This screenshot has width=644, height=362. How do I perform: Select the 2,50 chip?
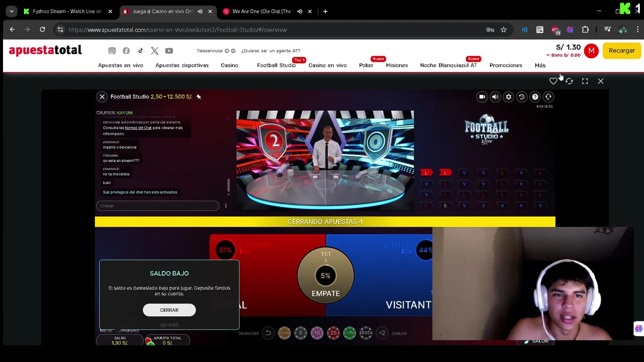click(x=285, y=333)
